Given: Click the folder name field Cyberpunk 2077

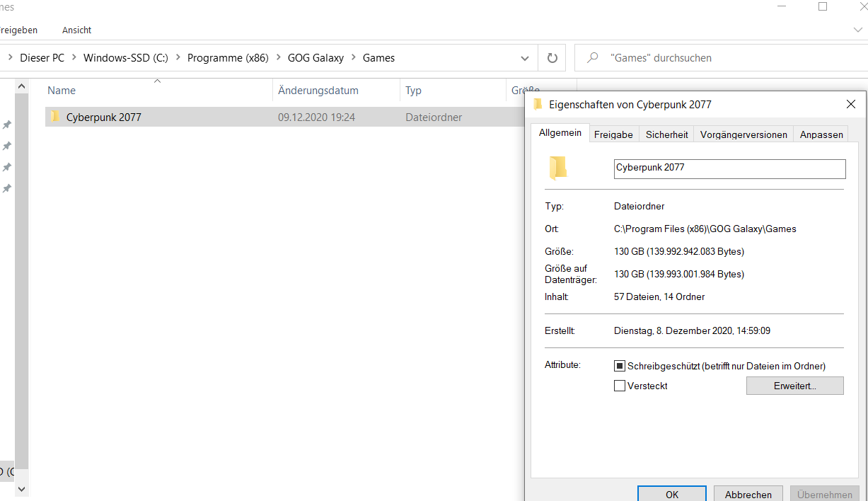Looking at the screenshot, I should tap(729, 168).
